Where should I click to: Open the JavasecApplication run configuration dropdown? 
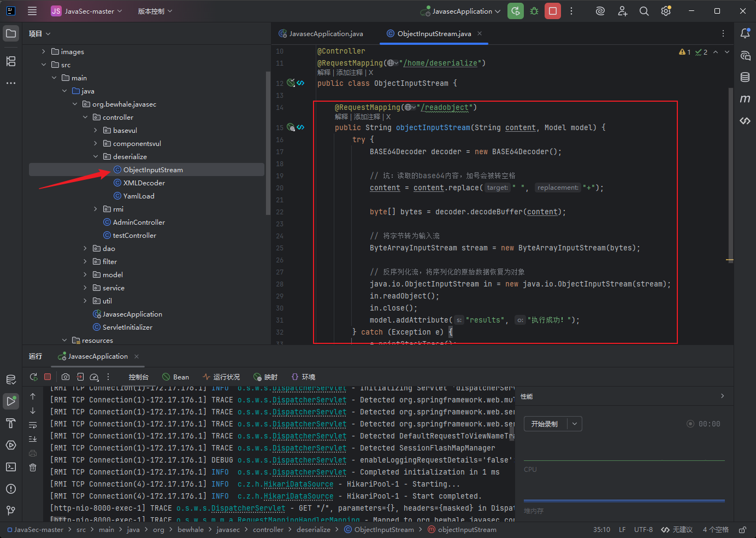460,11
